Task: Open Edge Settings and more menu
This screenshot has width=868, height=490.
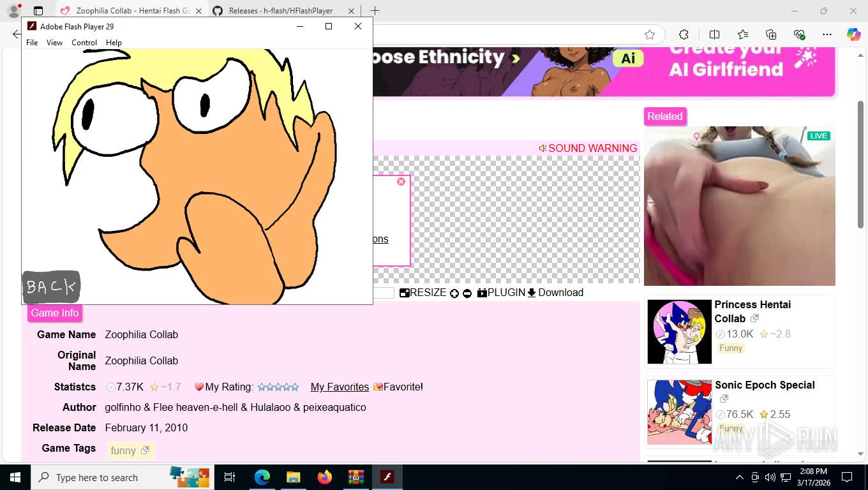Action: (827, 34)
